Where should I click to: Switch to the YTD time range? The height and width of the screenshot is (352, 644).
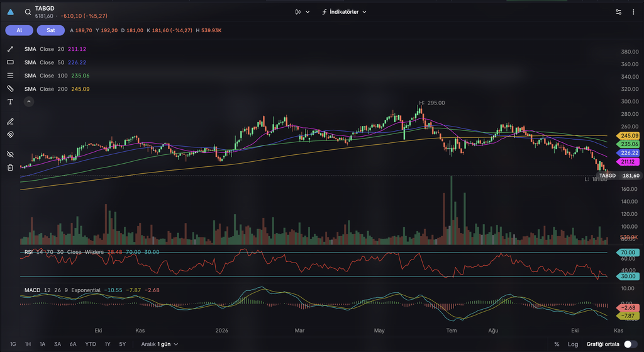(91, 344)
